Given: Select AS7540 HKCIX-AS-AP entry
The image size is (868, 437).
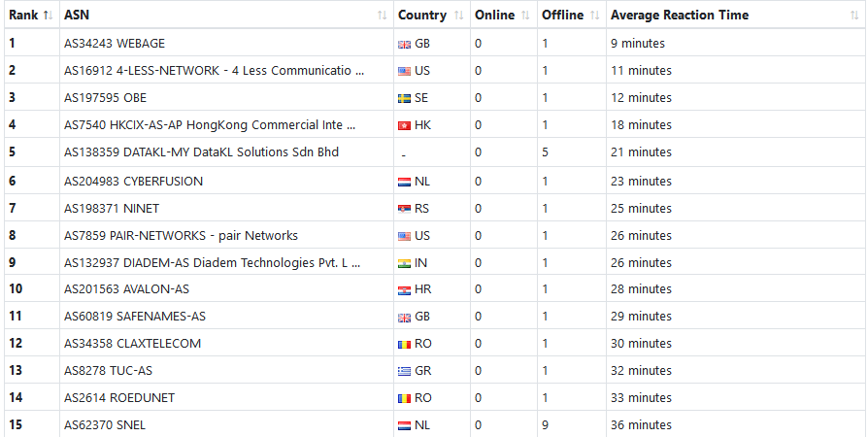Looking at the screenshot, I should point(210,124).
